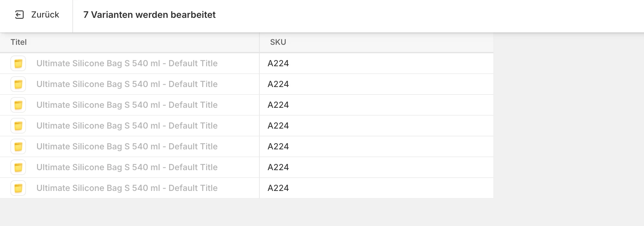Click the Zurück exit arrow icon

tap(19, 15)
